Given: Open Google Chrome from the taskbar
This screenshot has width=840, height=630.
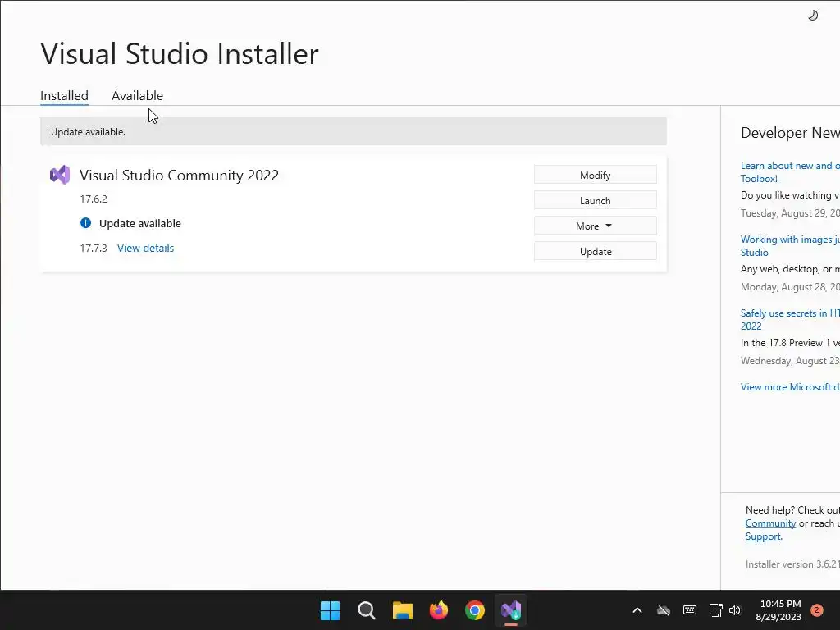Looking at the screenshot, I should click(x=475, y=610).
